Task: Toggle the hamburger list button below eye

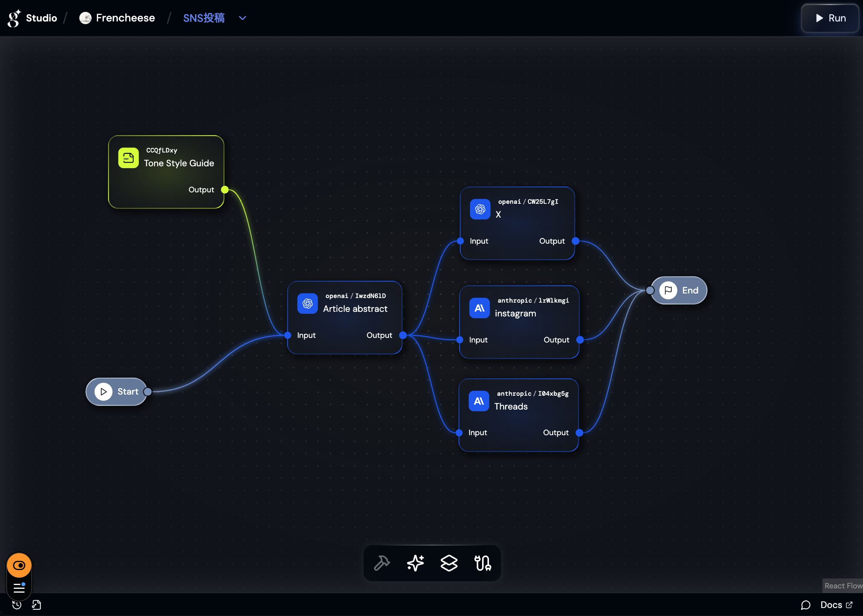Action: (x=19, y=588)
